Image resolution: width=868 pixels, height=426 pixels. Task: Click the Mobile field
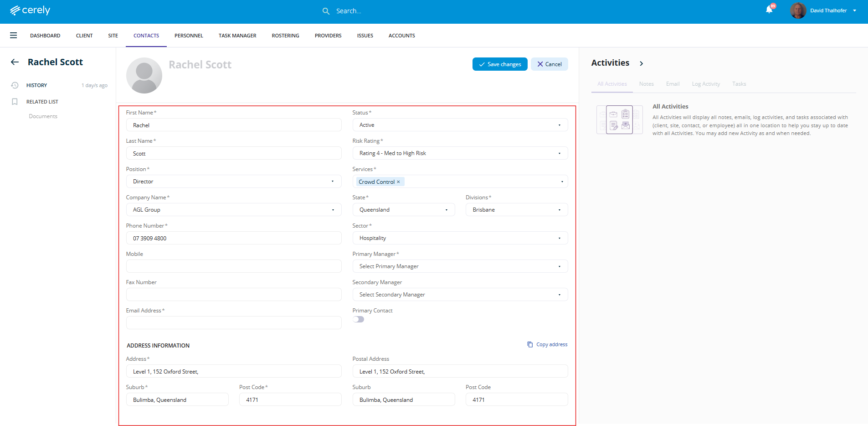click(234, 266)
